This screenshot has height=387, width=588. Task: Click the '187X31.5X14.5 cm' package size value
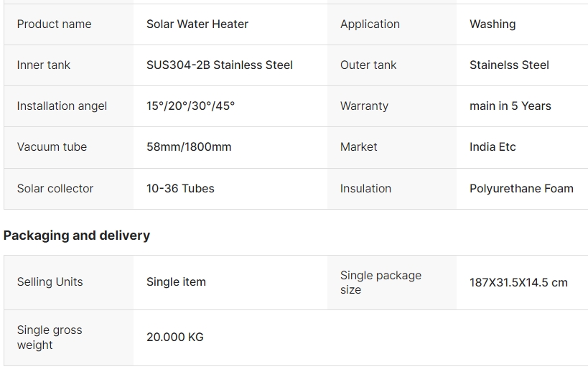pyautogui.click(x=518, y=282)
